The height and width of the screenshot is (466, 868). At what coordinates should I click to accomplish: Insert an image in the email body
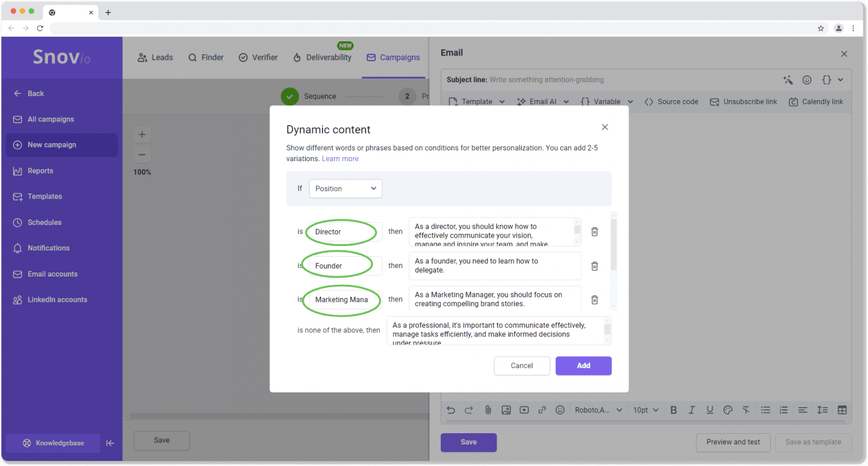(506, 410)
